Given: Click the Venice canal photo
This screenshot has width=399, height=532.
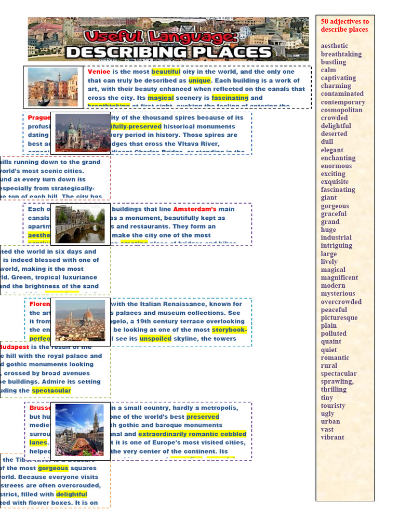Looking at the screenshot, I should 53,87.
